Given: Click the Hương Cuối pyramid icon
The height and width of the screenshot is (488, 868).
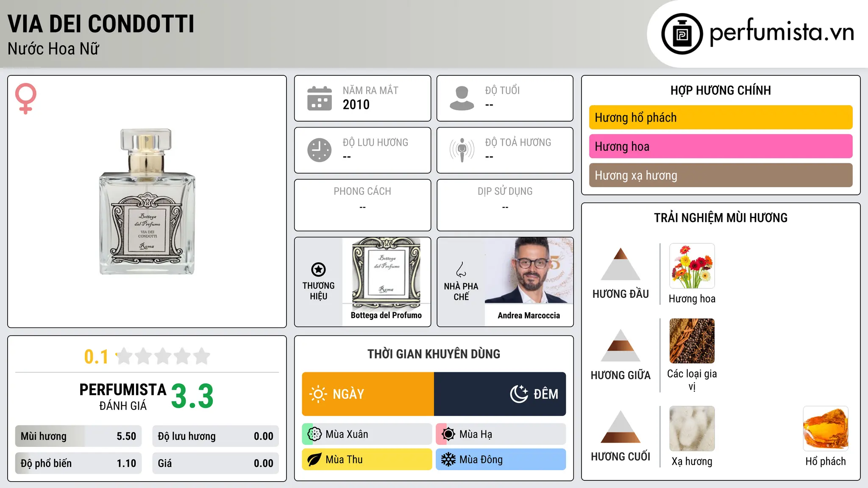Looking at the screenshot, I should (x=620, y=427).
